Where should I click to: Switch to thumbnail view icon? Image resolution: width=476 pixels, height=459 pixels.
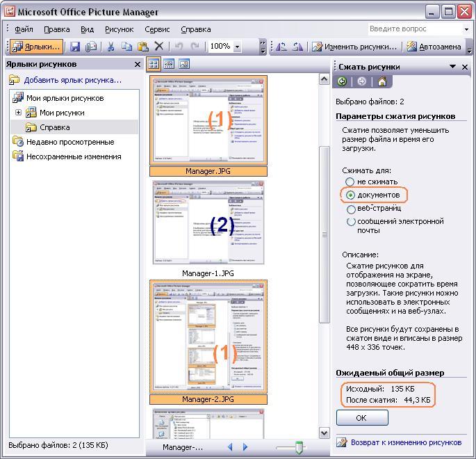(154, 64)
